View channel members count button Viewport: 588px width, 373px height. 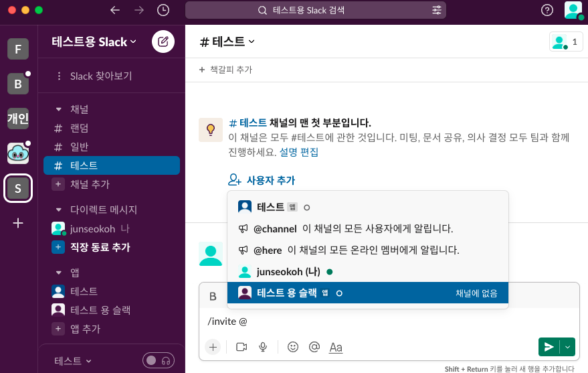(566, 42)
